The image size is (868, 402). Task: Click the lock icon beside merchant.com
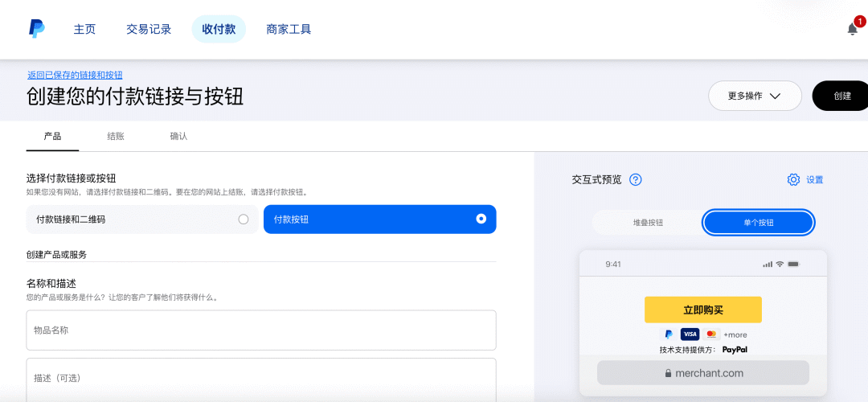point(669,373)
